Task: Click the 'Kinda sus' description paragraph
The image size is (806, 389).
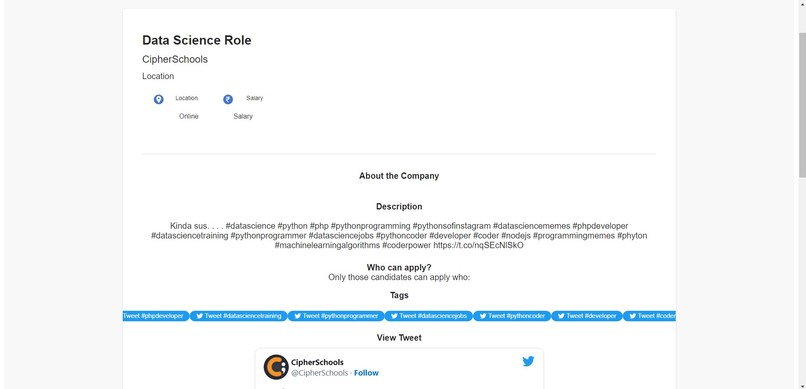Action: point(399,236)
